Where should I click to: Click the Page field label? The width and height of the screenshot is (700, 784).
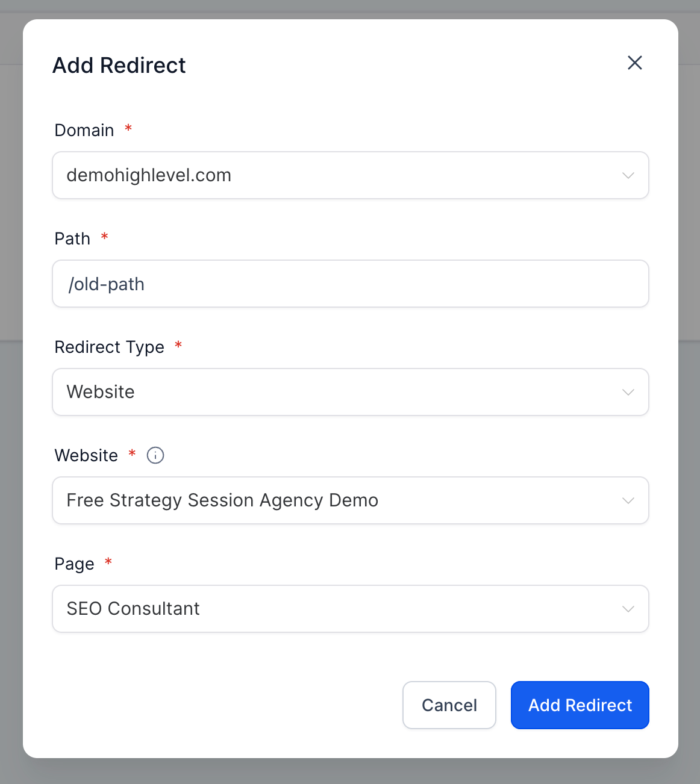click(74, 564)
